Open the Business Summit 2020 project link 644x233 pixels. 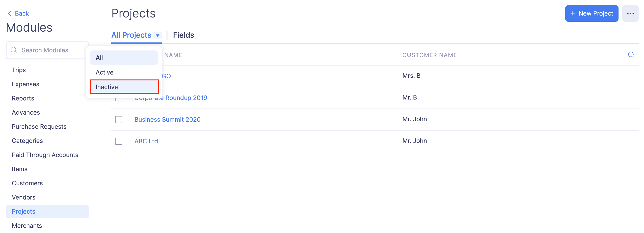(167, 120)
